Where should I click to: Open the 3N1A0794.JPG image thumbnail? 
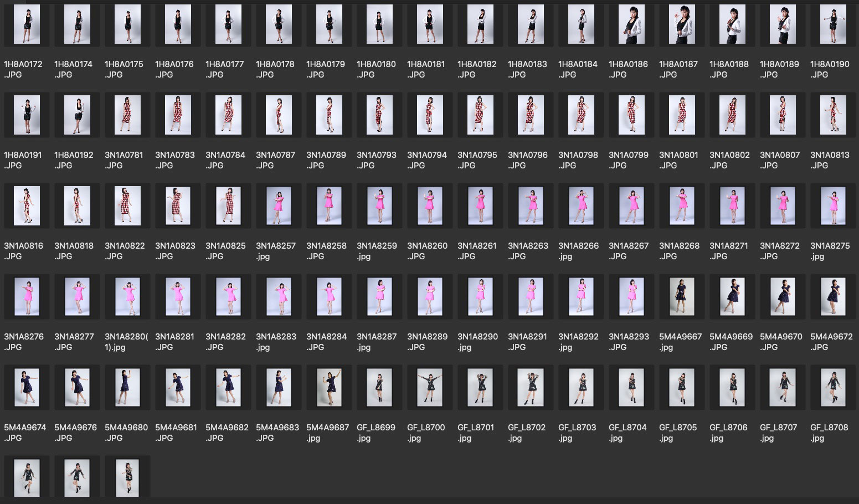point(430,115)
